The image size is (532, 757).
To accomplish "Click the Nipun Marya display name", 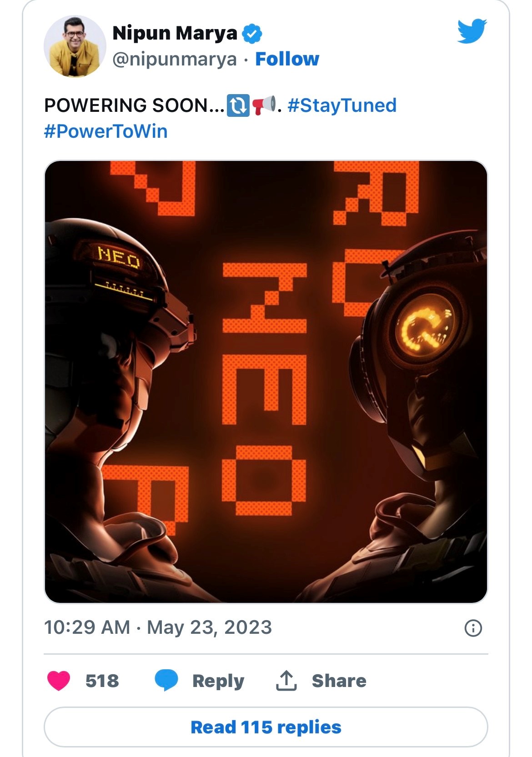I will pos(175,33).
